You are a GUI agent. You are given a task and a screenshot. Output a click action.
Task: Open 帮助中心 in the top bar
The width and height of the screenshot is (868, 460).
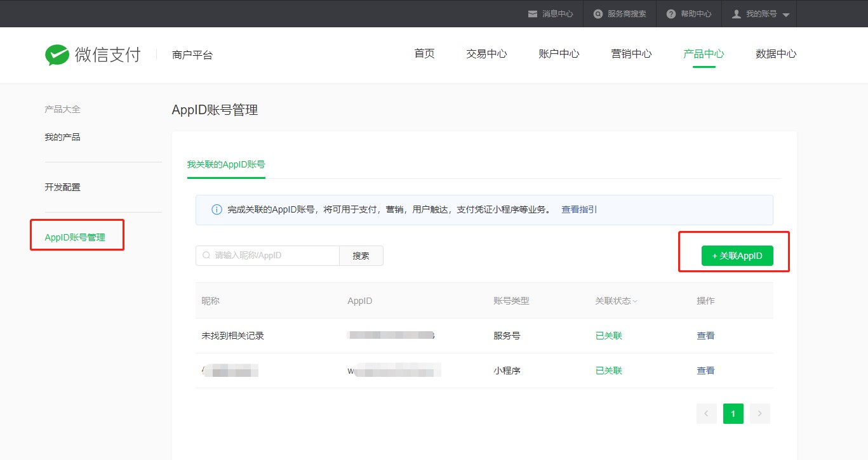click(696, 14)
